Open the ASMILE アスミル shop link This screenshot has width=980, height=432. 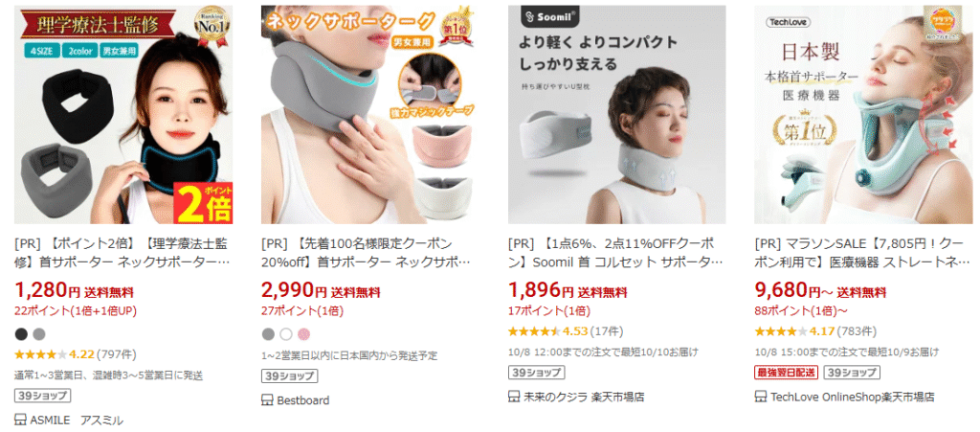(77, 421)
